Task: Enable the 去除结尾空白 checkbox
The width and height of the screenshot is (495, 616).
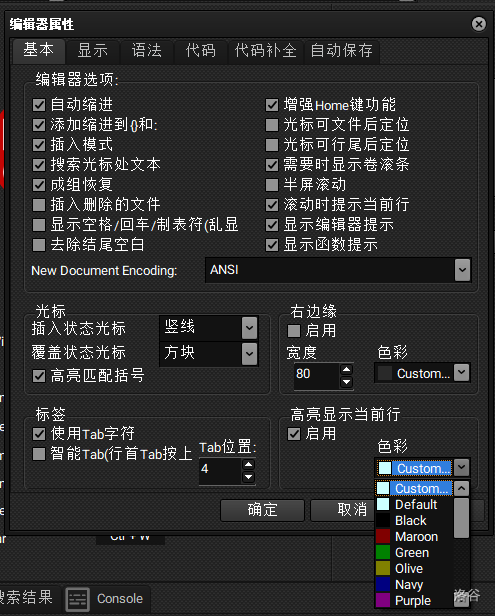Action: pos(39,245)
